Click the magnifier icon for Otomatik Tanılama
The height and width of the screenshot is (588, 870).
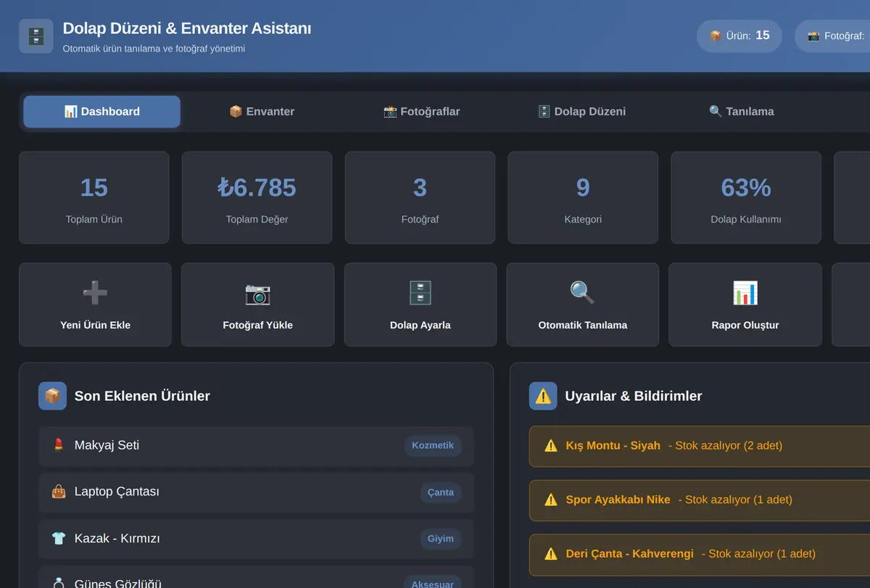pyautogui.click(x=583, y=293)
